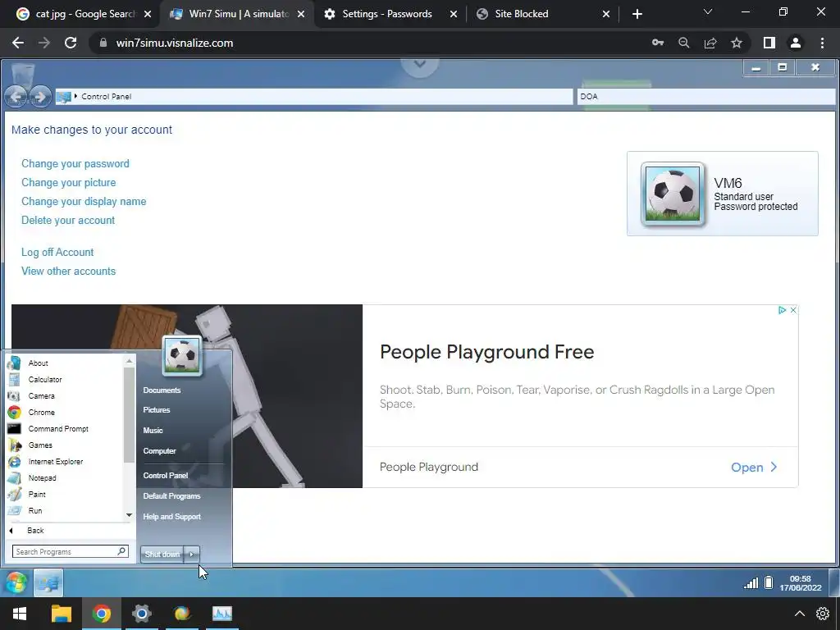This screenshot has width=840, height=630.
Task: Open Default Programs from Start menu
Action: 171,496
